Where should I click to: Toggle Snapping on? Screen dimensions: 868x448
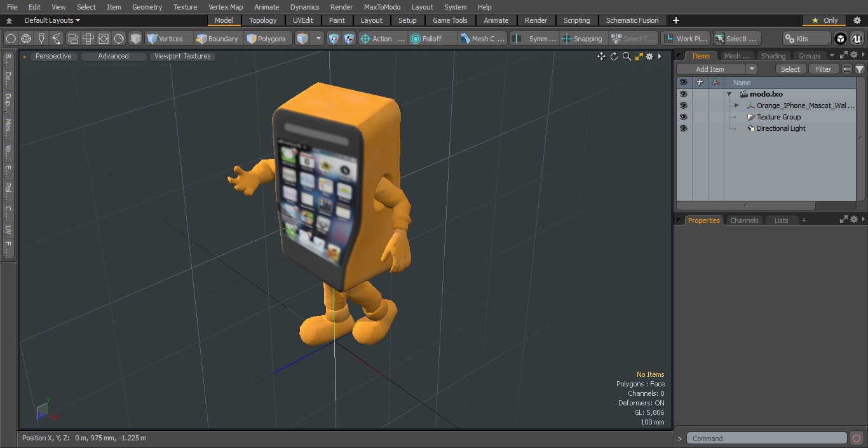pos(583,39)
